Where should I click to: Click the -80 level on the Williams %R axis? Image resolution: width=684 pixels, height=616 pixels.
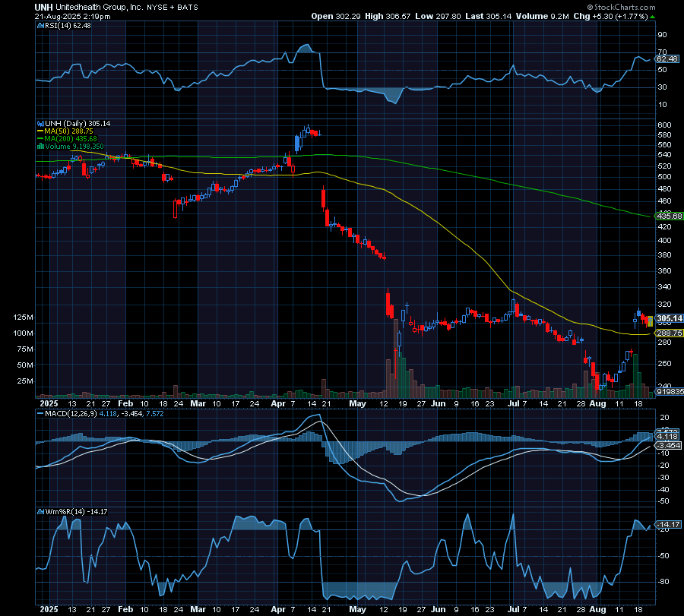pos(663,582)
